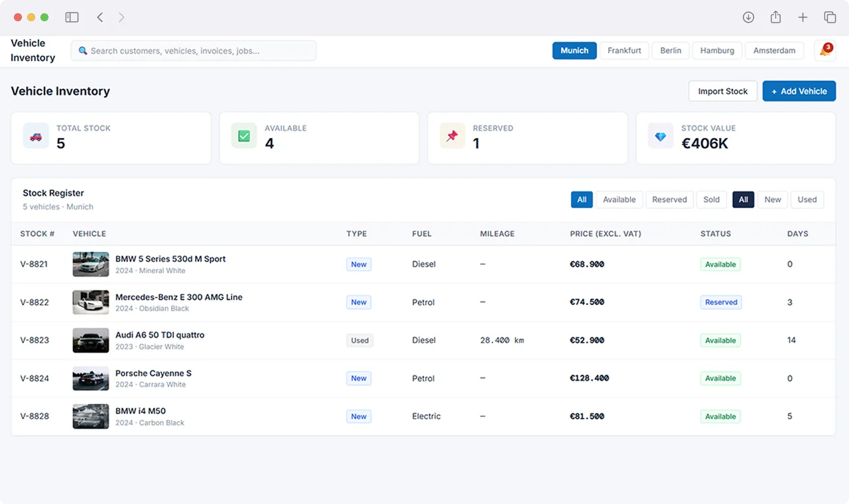Filter stock by Sold status

pos(712,200)
